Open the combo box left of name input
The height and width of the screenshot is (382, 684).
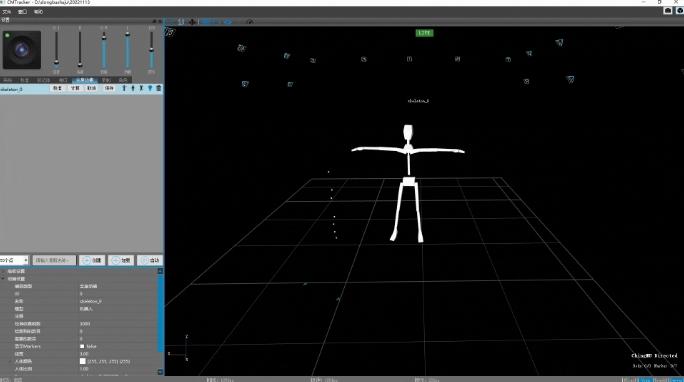[14, 260]
